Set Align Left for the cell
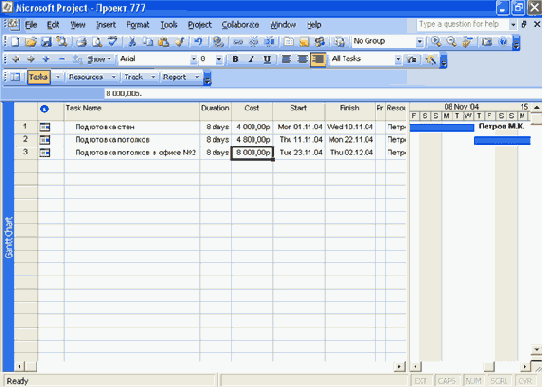Image resolution: width=542 pixels, height=387 pixels. [x=286, y=59]
